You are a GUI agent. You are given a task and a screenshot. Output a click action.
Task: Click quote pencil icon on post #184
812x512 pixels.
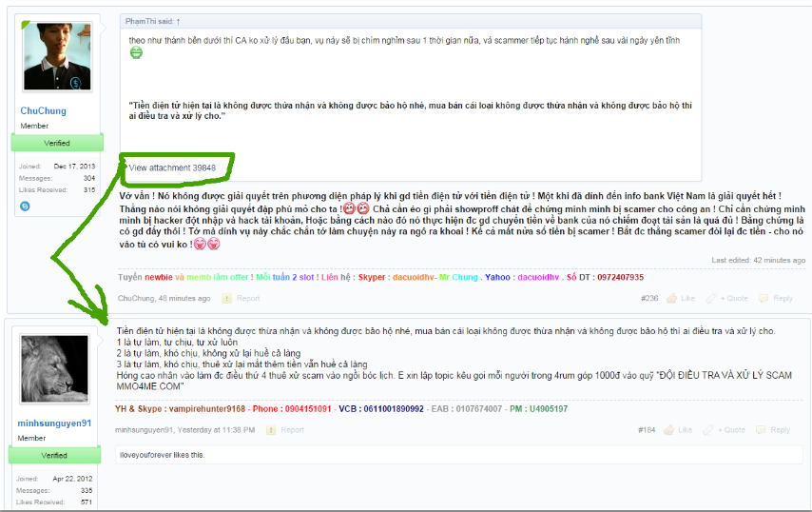[708, 429]
